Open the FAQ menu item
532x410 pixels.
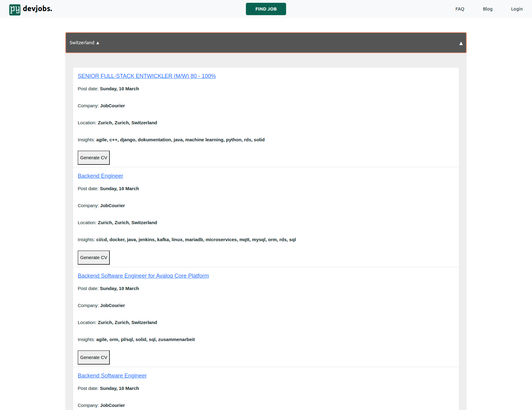click(x=460, y=9)
